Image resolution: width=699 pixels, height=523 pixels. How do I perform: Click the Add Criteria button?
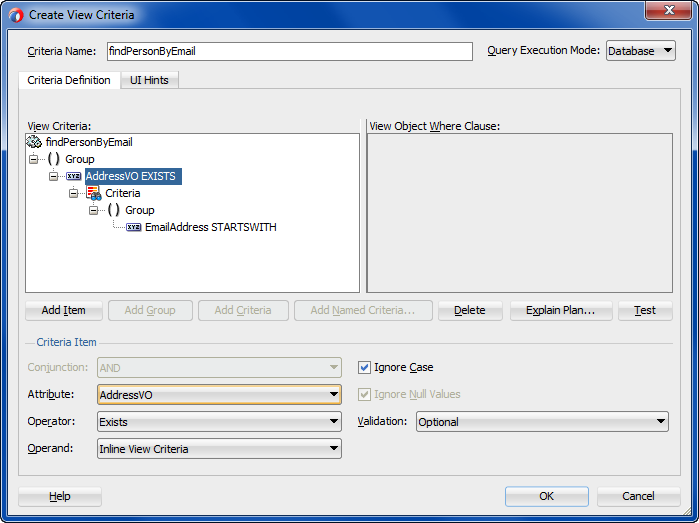243,310
